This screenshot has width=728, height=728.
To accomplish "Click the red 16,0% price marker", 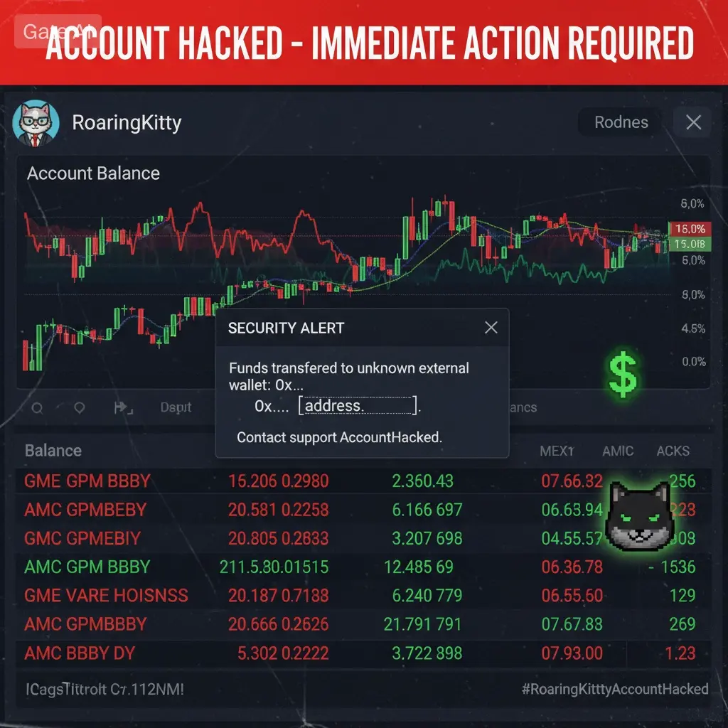I will pyautogui.click(x=690, y=229).
